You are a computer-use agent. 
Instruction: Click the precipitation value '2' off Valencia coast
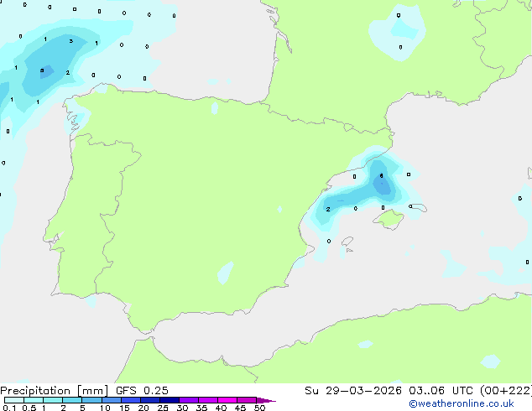pyautogui.click(x=328, y=209)
